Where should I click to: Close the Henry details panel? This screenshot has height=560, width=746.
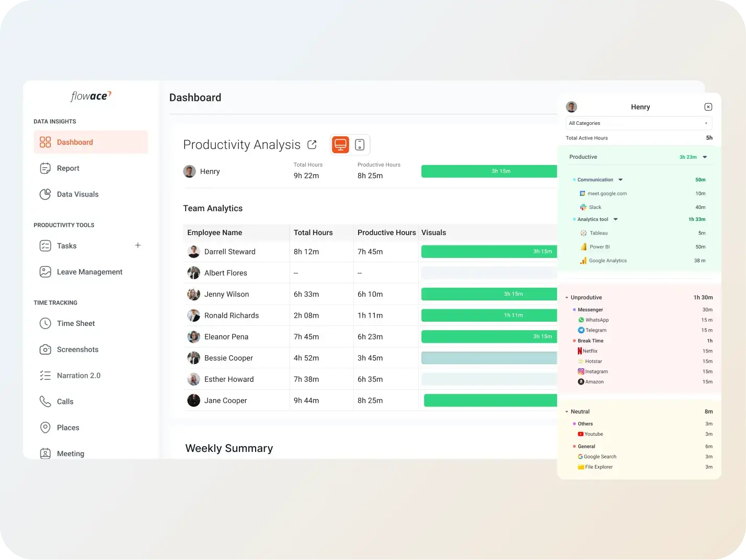point(708,107)
